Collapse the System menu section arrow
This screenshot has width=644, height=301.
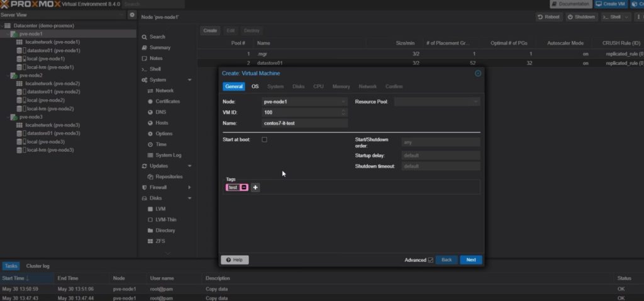tap(189, 80)
